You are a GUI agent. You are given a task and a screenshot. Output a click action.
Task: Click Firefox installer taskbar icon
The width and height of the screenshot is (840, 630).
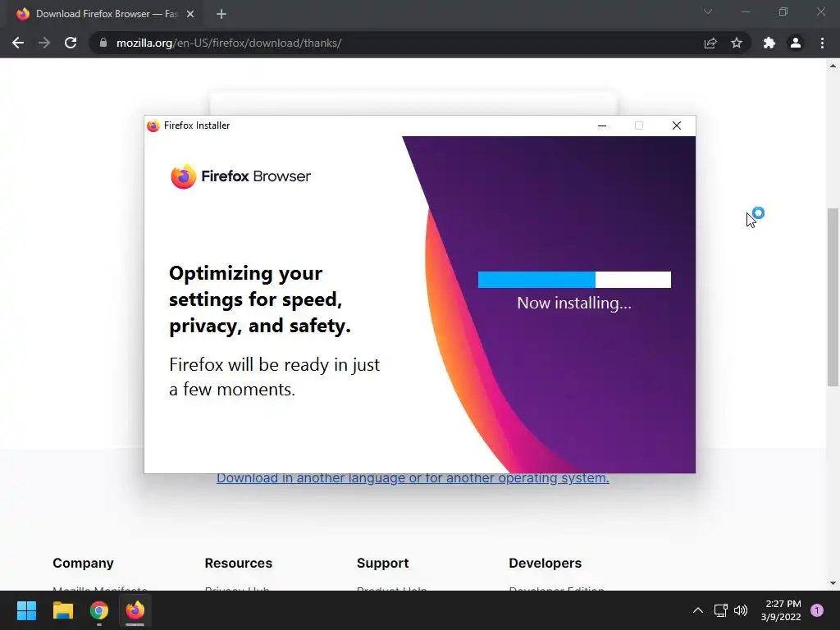point(135,610)
